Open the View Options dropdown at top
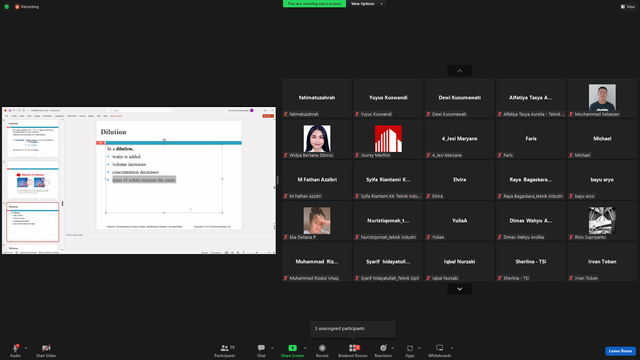The width and height of the screenshot is (640, 360). [367, 4]
